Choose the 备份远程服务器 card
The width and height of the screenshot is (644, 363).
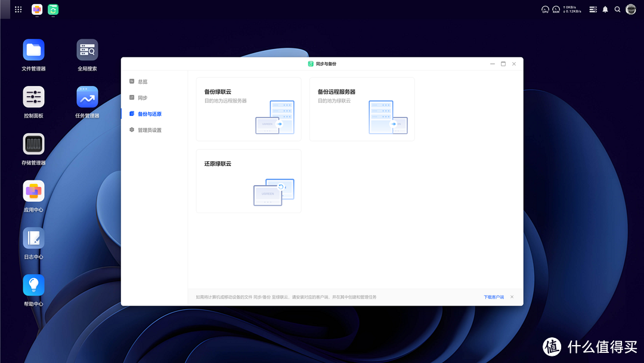[x=362, y=109]
